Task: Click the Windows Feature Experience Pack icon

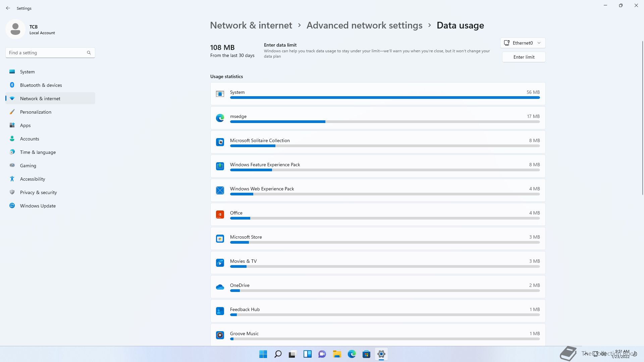Action: [x=220, y=166]
